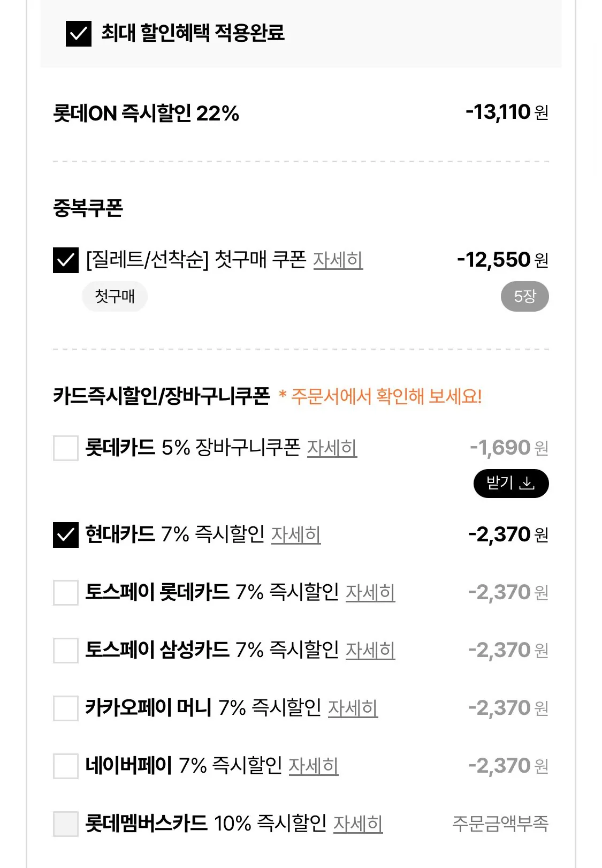Open 자세히 link for 롯데카드 장바구니쿠폰
Viewport: 602px width, 868px height.
tap(332, 448)
